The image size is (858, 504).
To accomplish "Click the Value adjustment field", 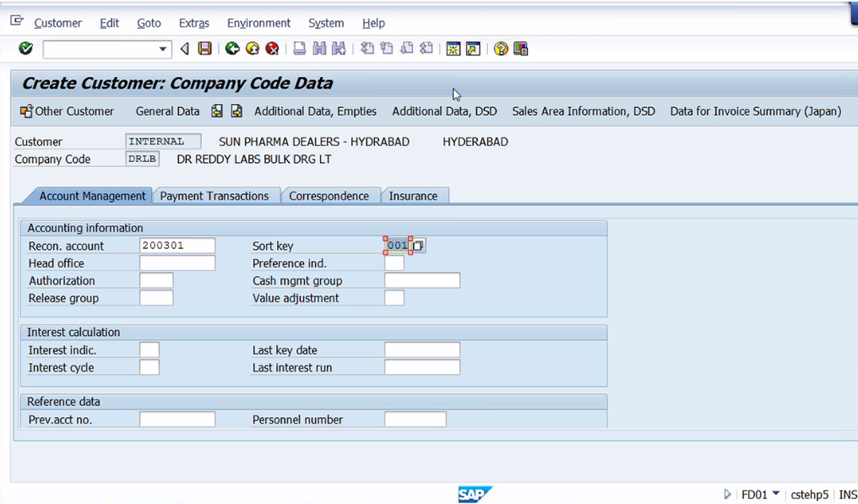I will tap(394, 298).
